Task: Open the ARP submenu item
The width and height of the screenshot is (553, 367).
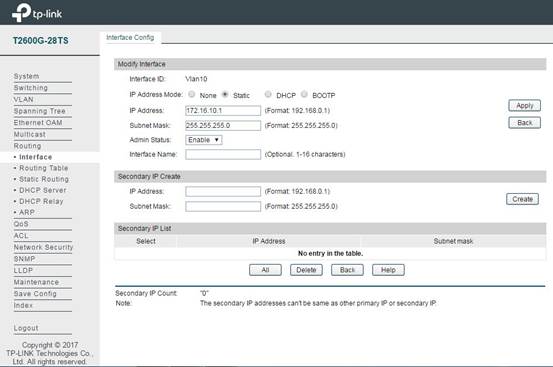Action: point(27,212)
